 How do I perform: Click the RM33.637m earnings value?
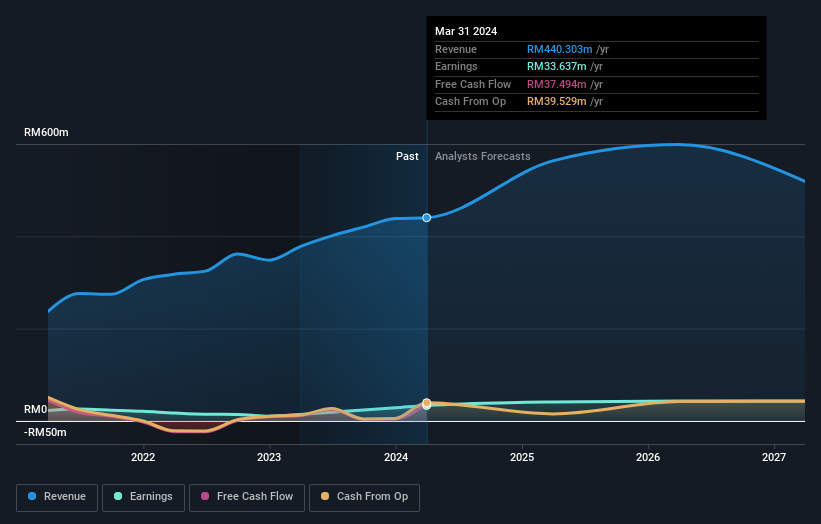point(556,66)
